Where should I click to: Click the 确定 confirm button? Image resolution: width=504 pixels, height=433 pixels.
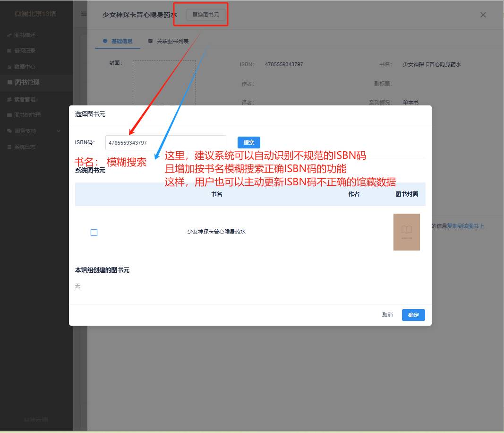pyautogui.click(x=413, y=315)
